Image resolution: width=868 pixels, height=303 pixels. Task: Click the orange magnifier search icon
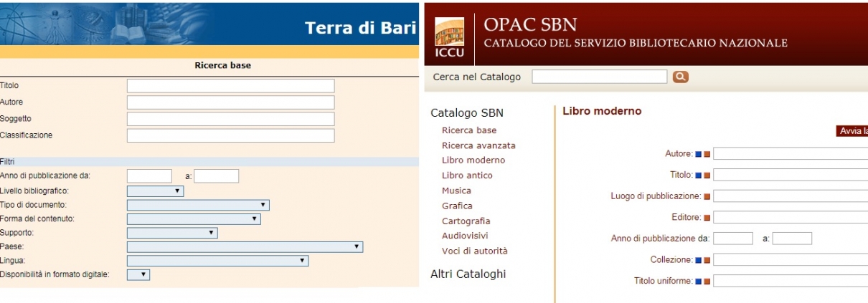click(x=681, y=77)
